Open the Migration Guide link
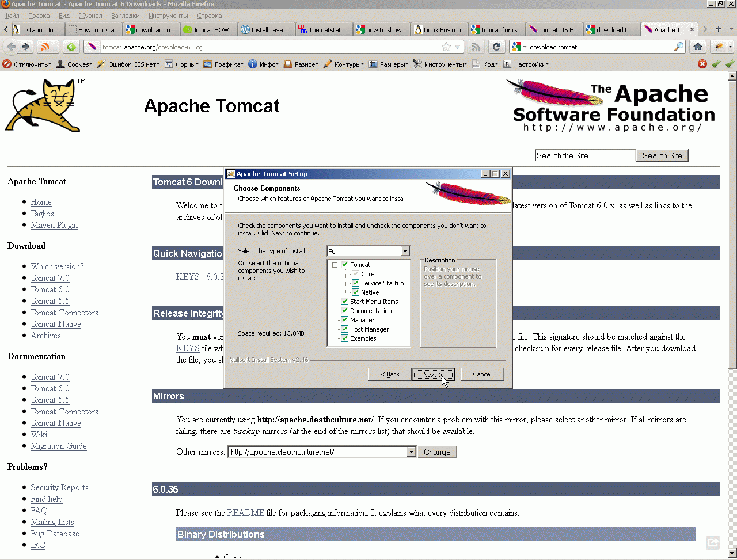Screen dimensions: 737x560 tap(59, 446)
